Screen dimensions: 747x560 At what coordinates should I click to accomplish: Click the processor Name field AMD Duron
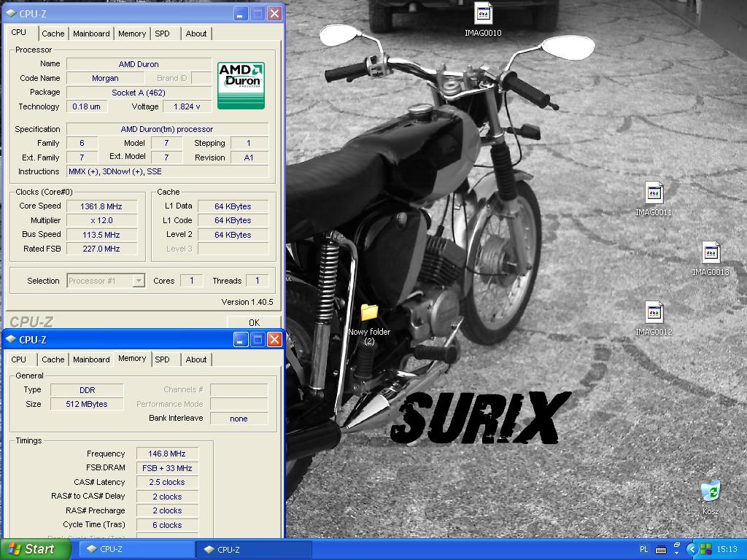[x=139, y=64]
